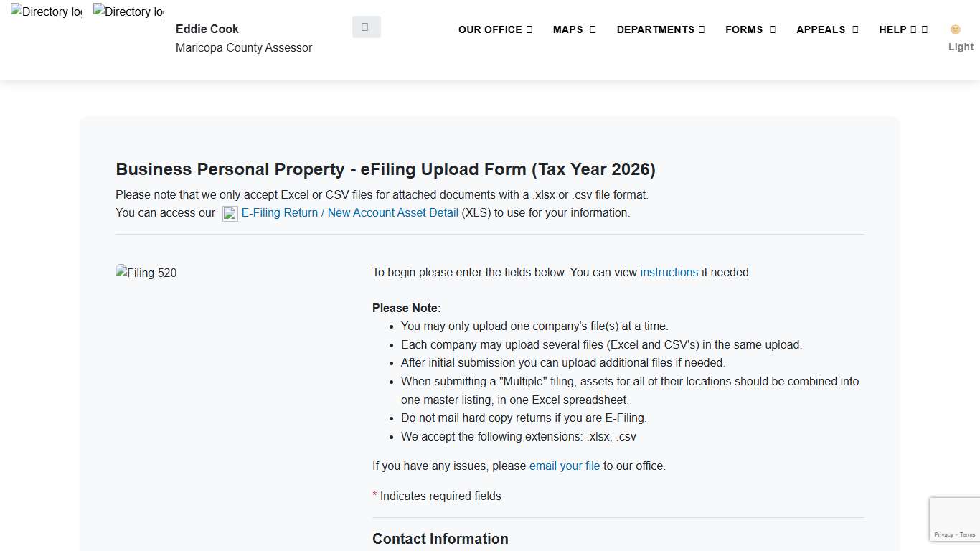This screenshot has width=980, height=551.
Task: Open the Appeals menu
Action: click(826, 29)
